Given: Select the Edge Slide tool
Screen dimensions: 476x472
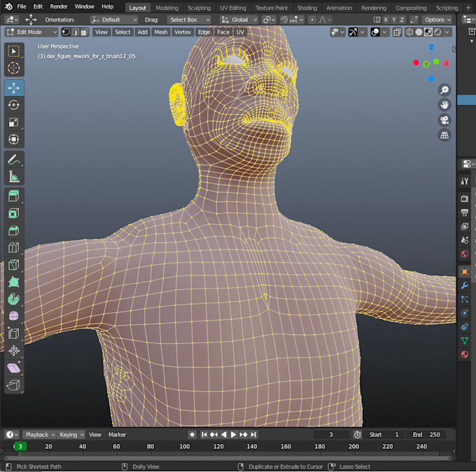Looking at the screenshot, I should (14, 334).
